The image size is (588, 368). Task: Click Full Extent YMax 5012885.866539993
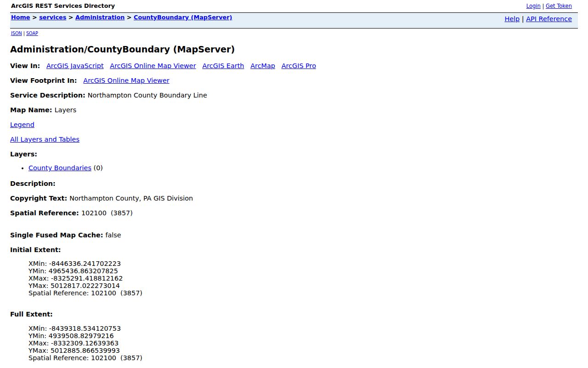point(74,351)
